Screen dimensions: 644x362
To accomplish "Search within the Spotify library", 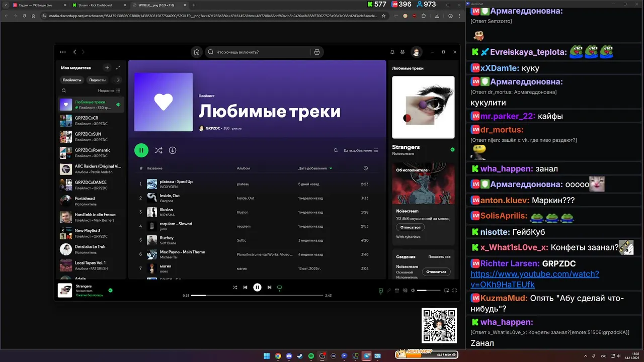I will coord(64,90).
